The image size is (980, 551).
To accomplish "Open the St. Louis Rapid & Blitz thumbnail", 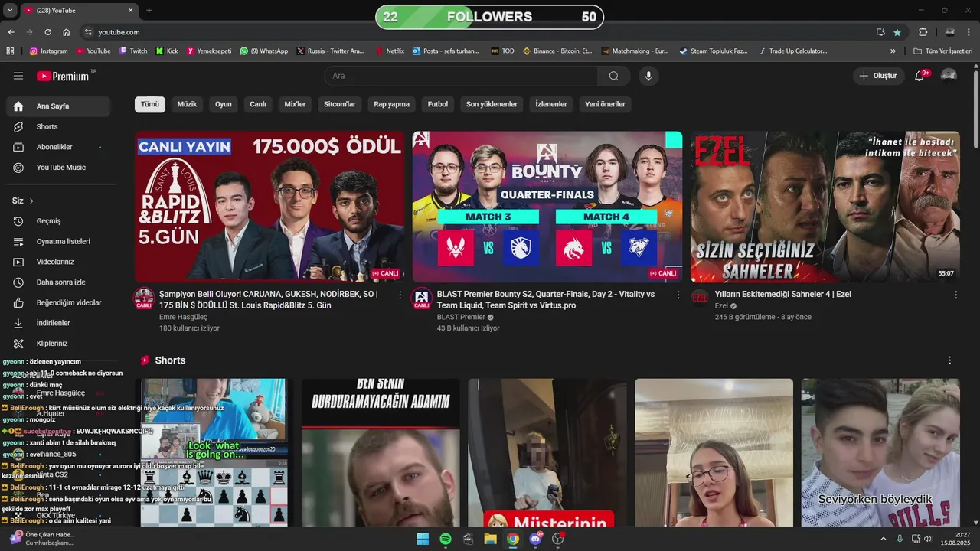I will pyautogui.click(x=269, y=207).
